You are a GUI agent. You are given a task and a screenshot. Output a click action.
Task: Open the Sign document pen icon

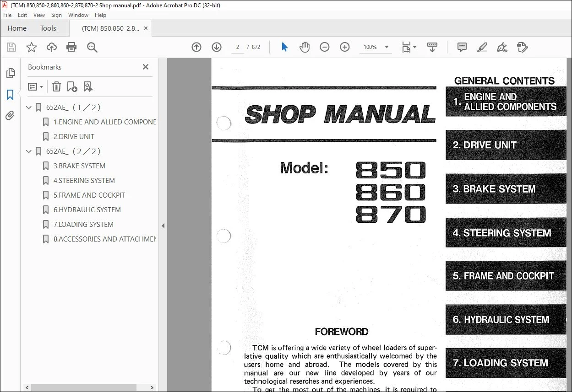[x=502, y=47]
